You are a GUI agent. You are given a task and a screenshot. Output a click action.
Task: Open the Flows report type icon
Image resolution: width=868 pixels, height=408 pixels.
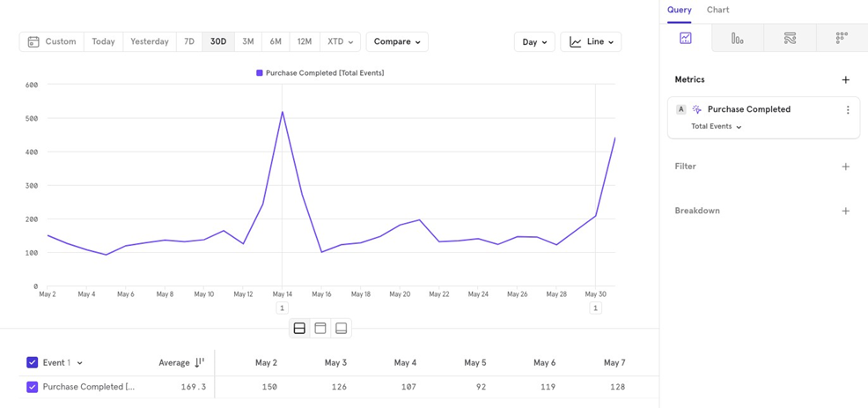pyautogui.click(x=790, y=38)
